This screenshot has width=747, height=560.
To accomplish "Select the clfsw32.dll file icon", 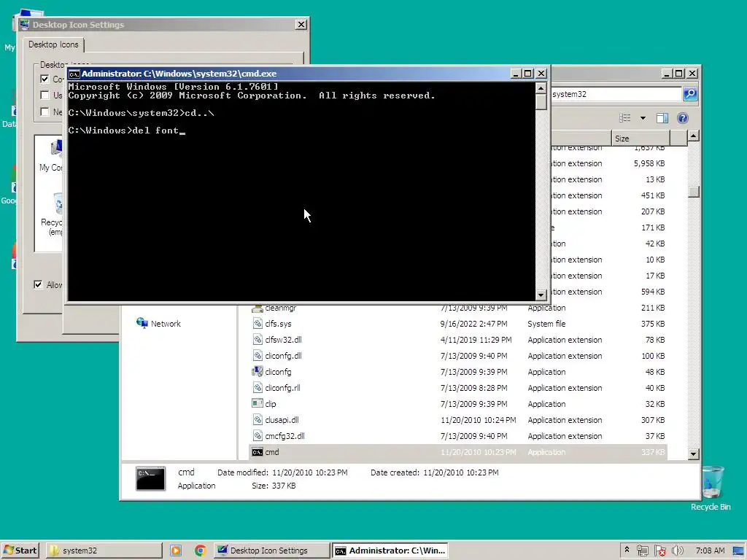I will pyautogui.click(x=258, y=340).
